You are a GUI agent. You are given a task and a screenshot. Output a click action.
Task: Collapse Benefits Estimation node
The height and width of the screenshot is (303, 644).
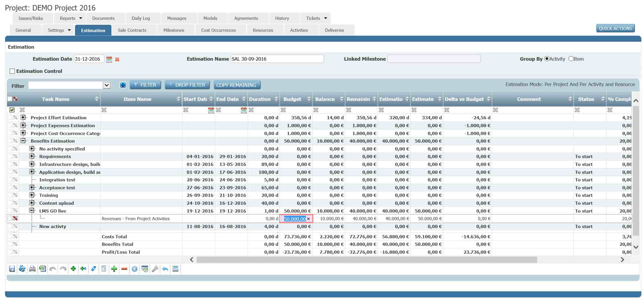tap(23, 141)
